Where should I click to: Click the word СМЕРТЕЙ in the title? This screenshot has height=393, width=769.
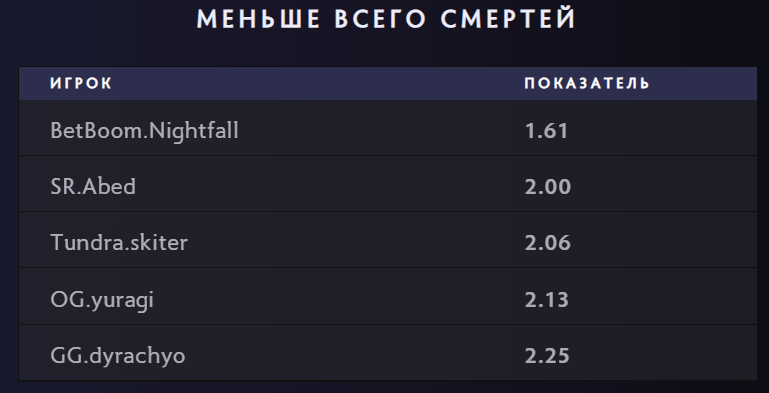tap(508, 20)
